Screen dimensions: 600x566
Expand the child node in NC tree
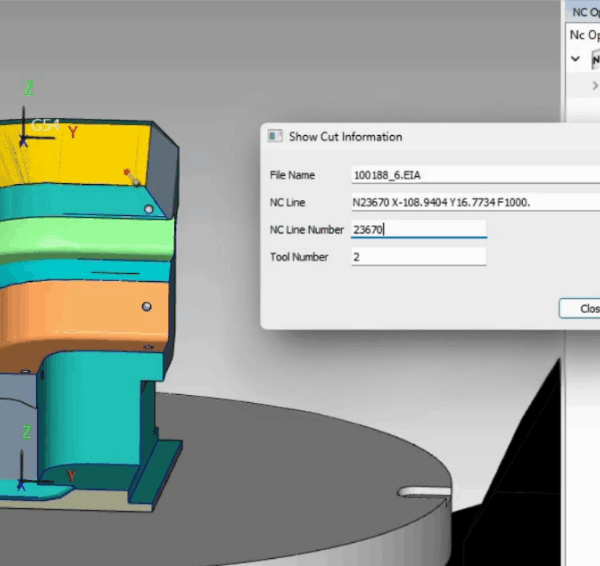pos(595,86)
